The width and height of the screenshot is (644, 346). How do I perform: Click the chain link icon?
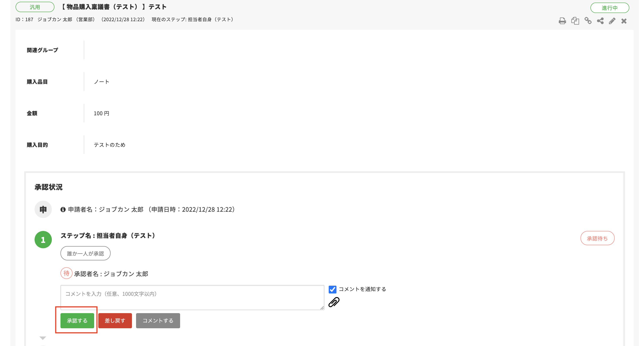pos(588,21)
